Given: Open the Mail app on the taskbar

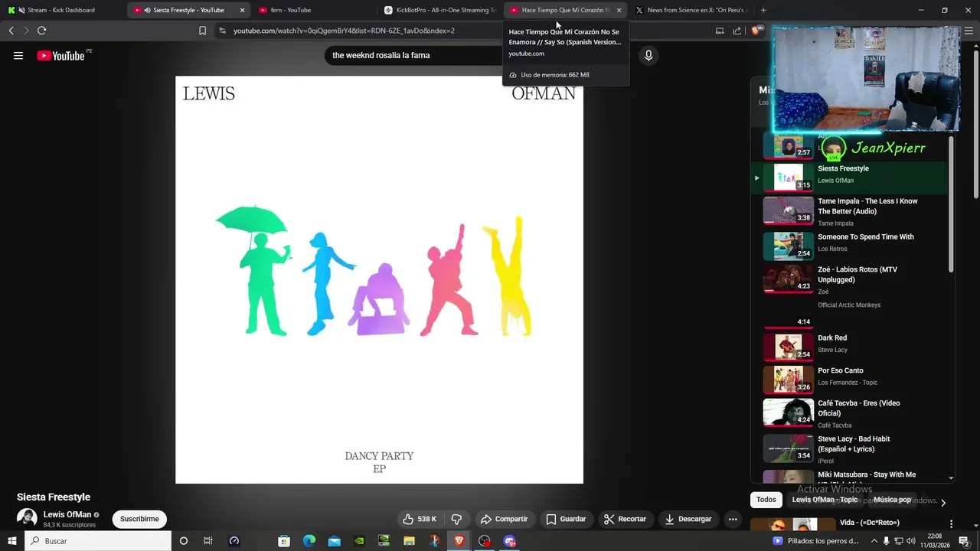Looking at the screenshot, I should tap(335, 541).
